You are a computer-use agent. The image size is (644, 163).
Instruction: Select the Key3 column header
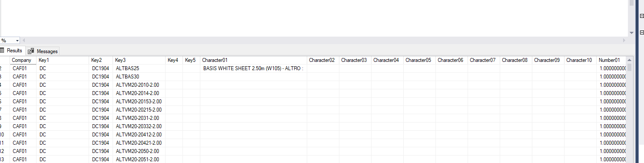pyautogui.click(x=139, y=60)
